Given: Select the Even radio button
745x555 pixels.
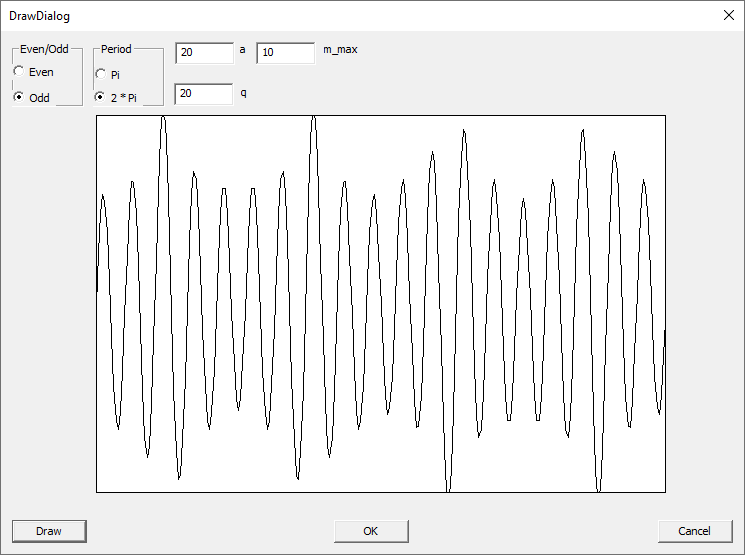Looking at the screenshot, I should (19, 72).
